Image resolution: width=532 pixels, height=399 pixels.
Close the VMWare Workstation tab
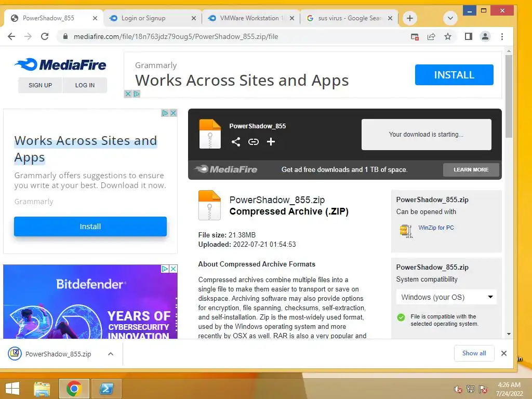click(292, 18)
